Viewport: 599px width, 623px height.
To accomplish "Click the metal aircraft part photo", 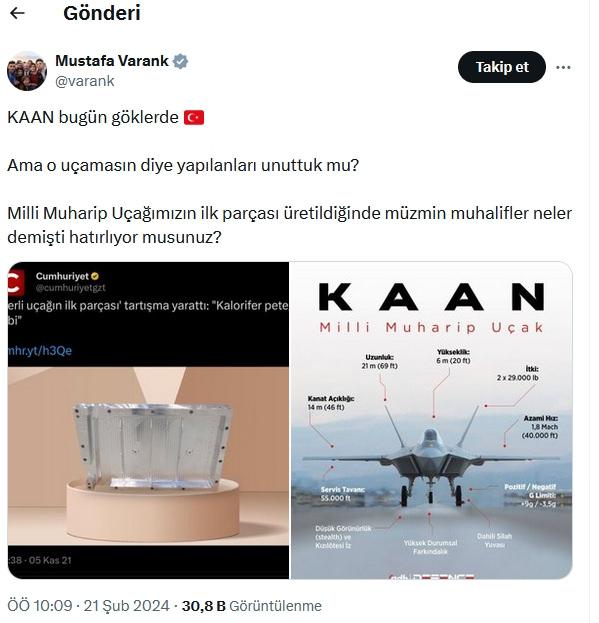I will point(153,445).
